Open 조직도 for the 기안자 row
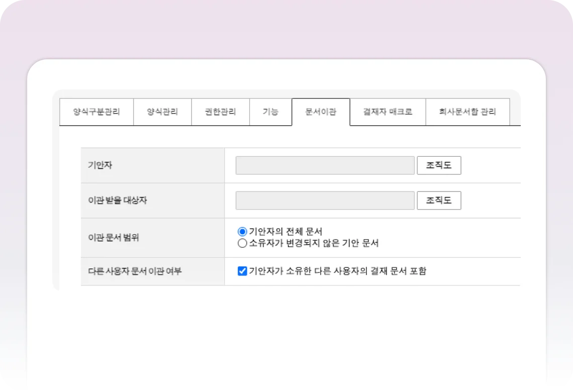Image resolution: width=573 pixels, height=392 pixels. coord(439,165)
